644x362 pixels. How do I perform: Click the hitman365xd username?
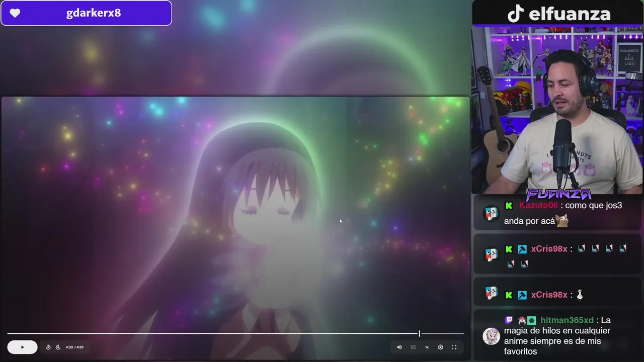pos(567,320)
